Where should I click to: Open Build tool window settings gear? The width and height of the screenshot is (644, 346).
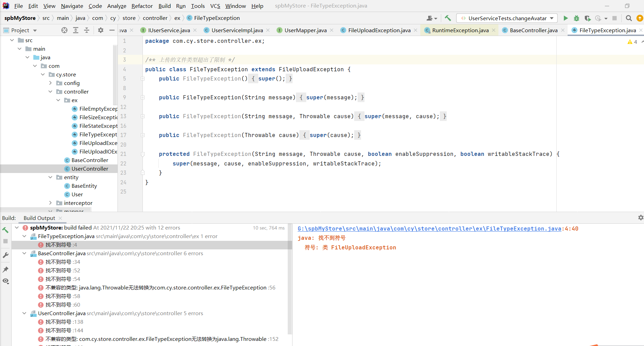click(641, 218)
